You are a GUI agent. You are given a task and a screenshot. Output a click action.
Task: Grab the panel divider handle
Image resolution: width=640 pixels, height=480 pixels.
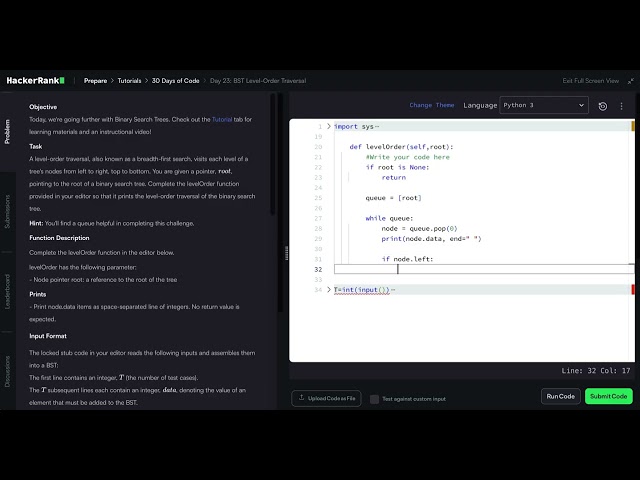click(x=286, y=253)
